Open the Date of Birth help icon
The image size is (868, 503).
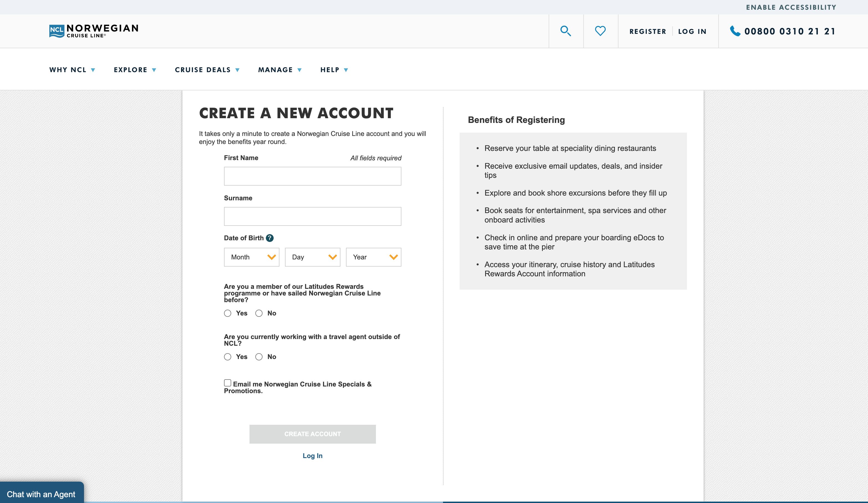[x=270, y=238]
